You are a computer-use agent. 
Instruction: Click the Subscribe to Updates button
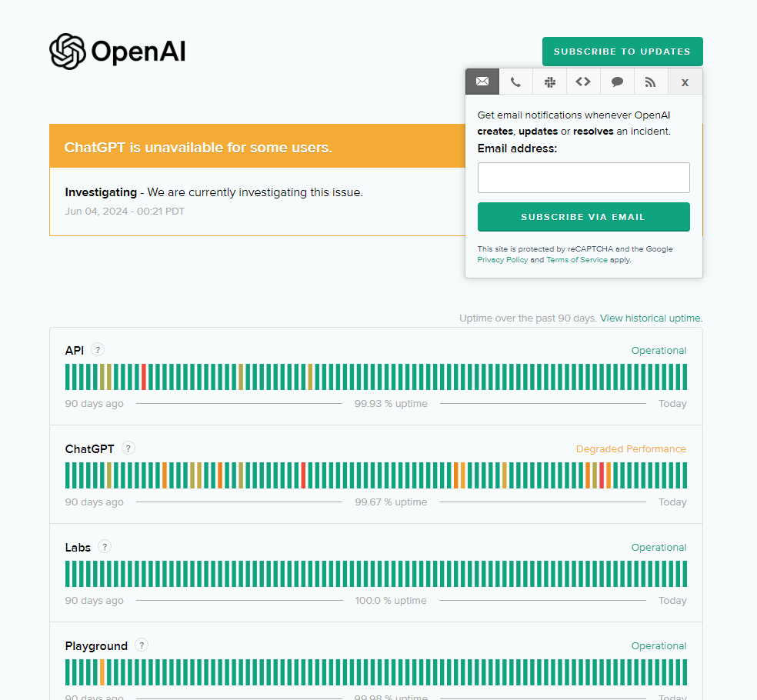(x=622, y=52)
